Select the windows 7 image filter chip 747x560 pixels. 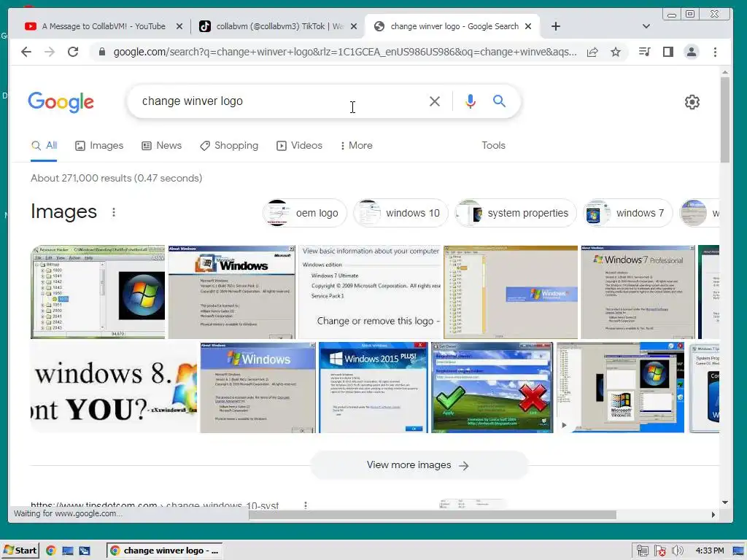pyautogui.click(x=628, y=213)
